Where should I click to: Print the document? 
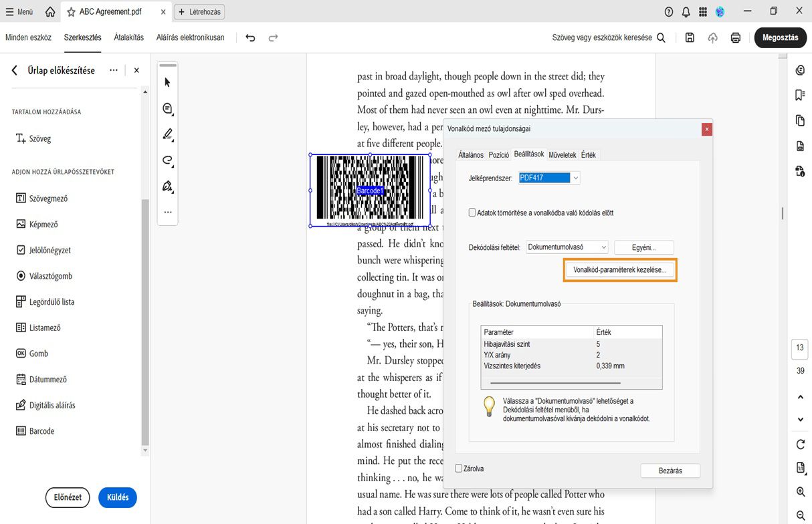tap(736, 38)
